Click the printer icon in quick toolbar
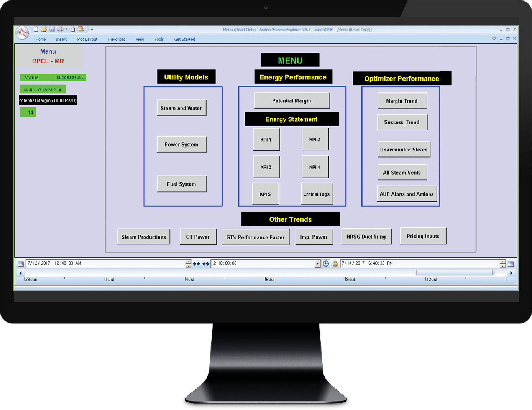The width and height of the screenshot is (532, 410). (x=60, y=29)
